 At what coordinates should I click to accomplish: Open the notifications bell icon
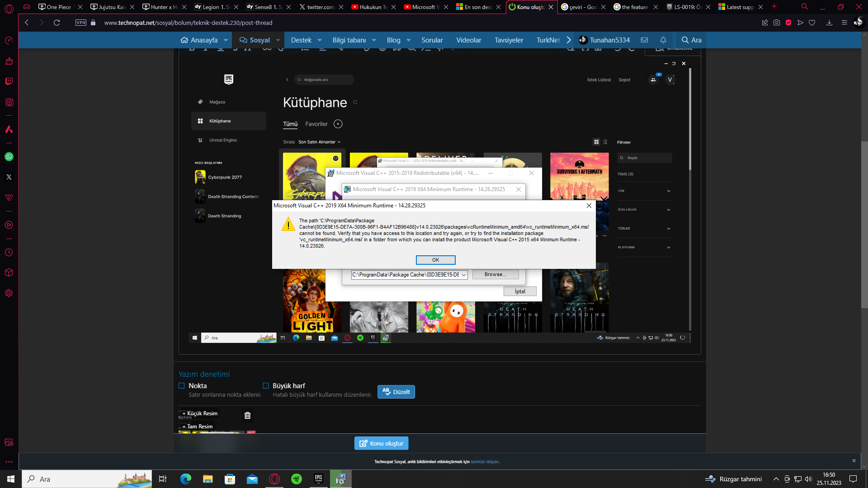coord(663,40)
